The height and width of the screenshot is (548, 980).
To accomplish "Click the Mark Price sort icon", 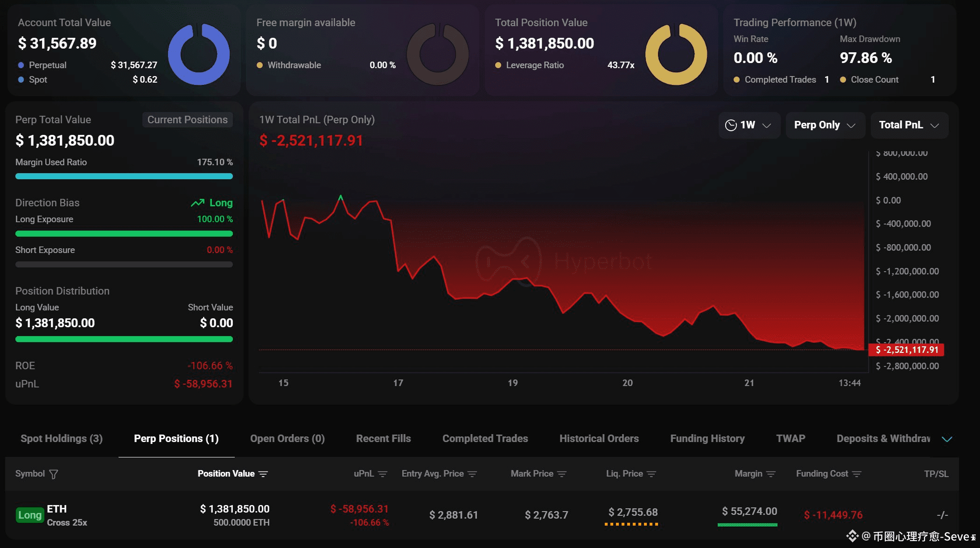I will (562, 474).
